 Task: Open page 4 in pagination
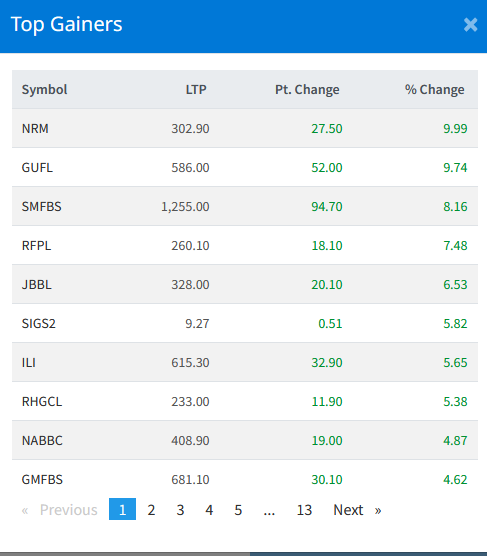(209, 510)
